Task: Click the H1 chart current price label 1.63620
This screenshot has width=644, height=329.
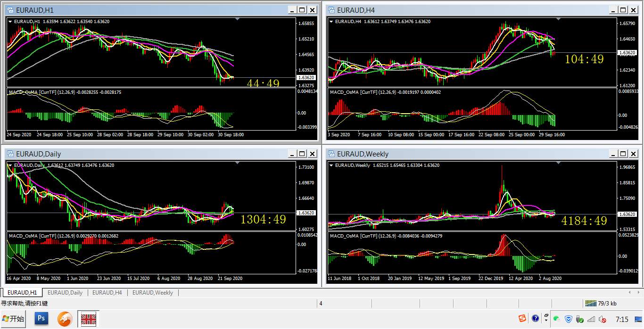Action: [x=306, y=77]
